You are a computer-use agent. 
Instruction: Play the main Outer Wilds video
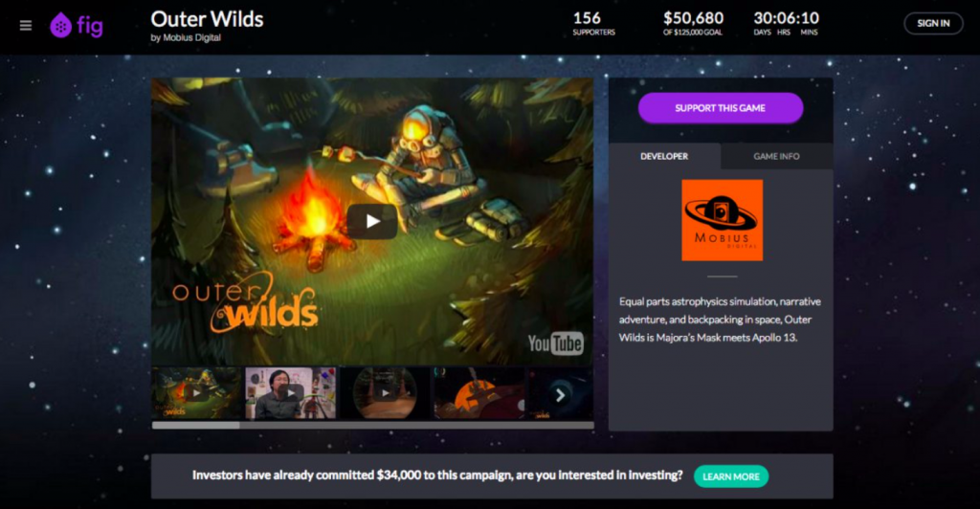[372, 221]
